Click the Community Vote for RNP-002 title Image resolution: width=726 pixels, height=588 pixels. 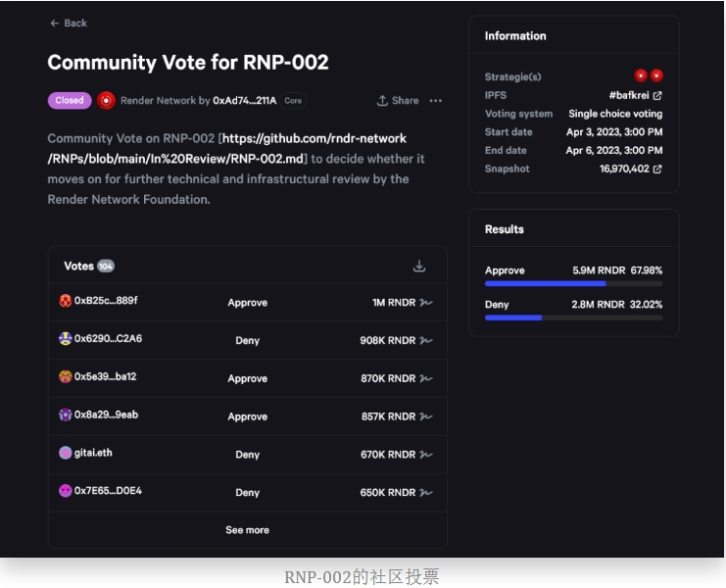coord(188,63)
